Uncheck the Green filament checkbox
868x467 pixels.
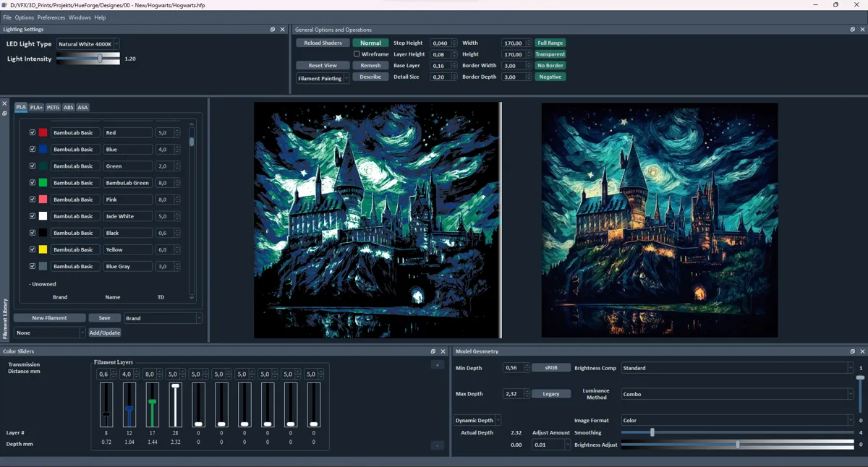click(x=33, y=166)
